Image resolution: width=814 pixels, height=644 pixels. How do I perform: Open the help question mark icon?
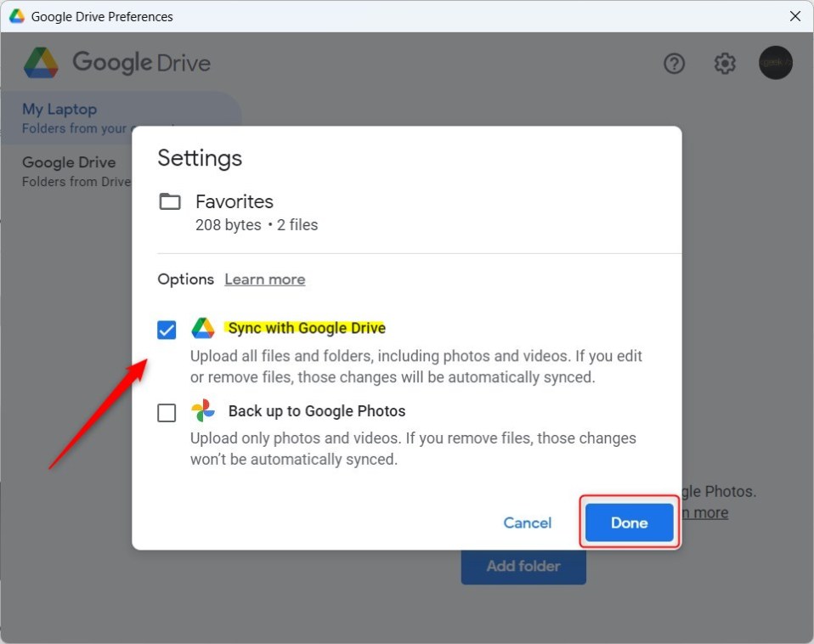[674, 64]
